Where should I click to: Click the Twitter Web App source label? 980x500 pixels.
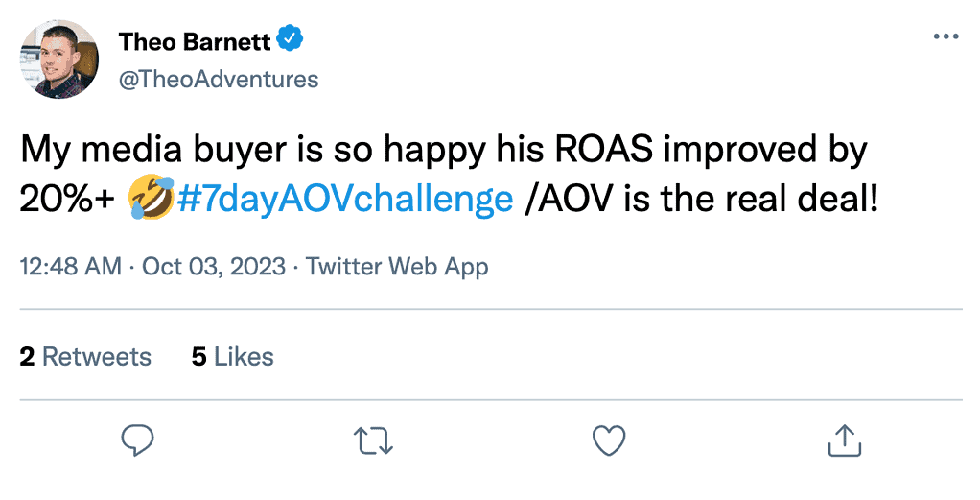tap(397, 266)
